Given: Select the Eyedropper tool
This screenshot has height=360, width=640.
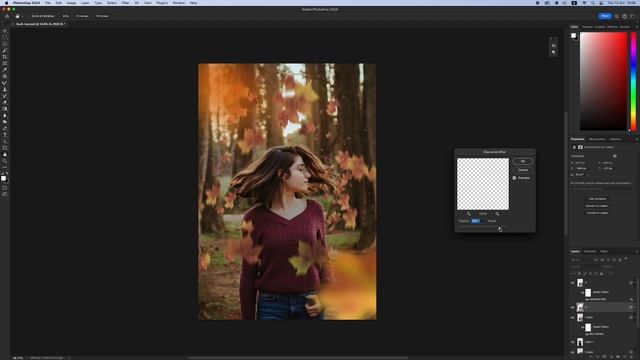Looking at the screenshot, I should [x=4, y=70].
